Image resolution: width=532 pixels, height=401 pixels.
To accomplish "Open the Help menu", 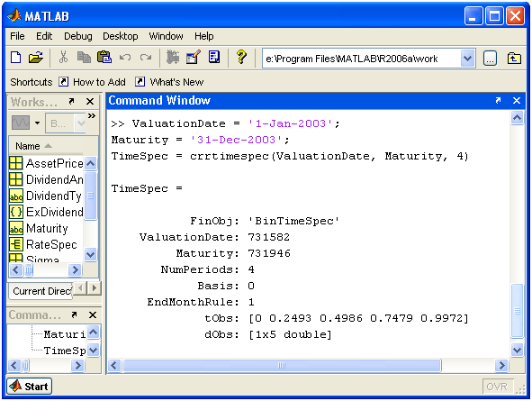I will tap(204, 36).
